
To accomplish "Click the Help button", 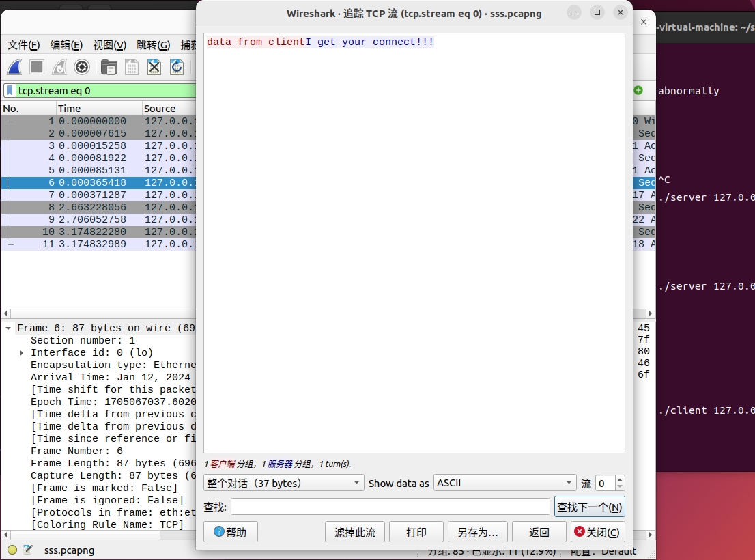I will [x=231, y=532].
